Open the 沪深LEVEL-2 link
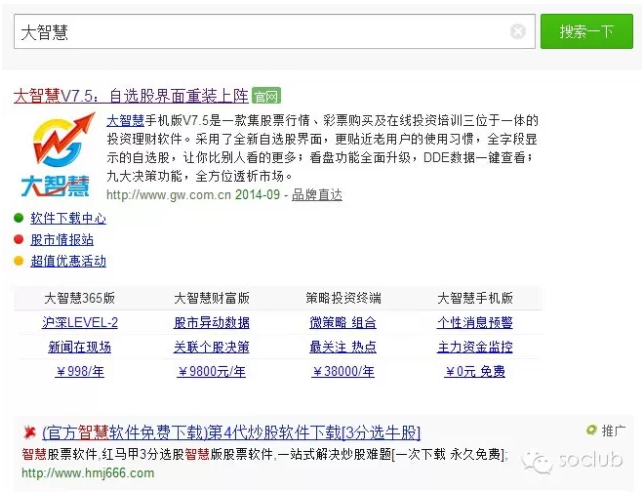Viewport: 644px width, 496px height. pyautogui.click(x=80, y=322)
